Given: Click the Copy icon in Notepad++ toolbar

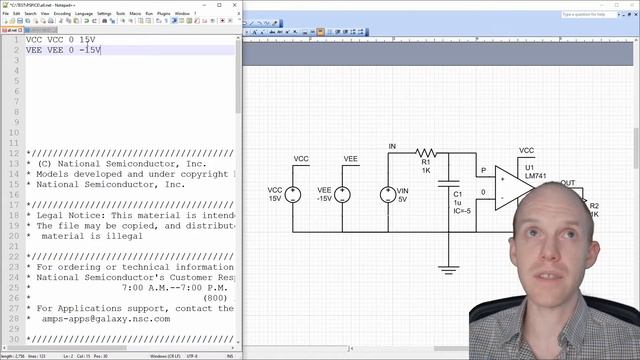Looking at the screenshot, I should (x=69, y=21).
